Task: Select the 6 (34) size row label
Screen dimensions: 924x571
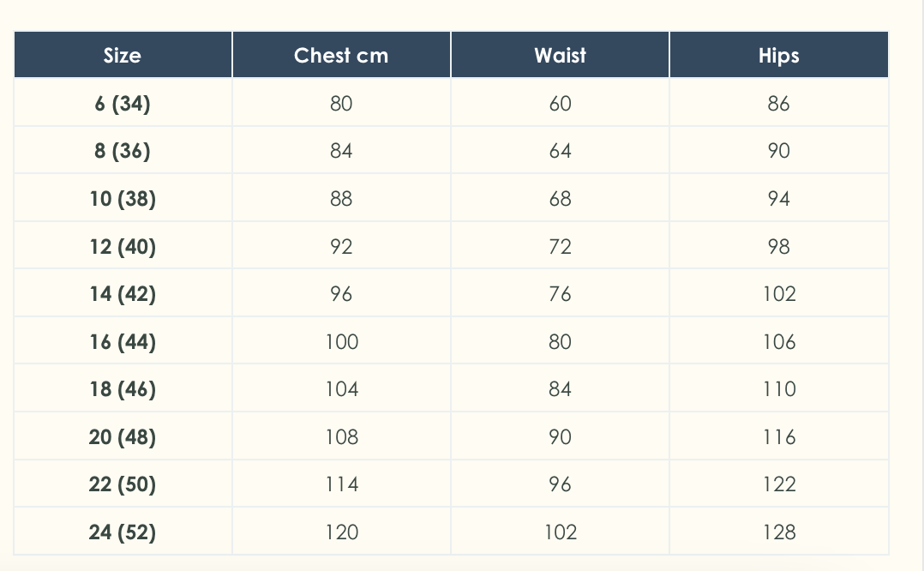Action: tap(123, 104)
